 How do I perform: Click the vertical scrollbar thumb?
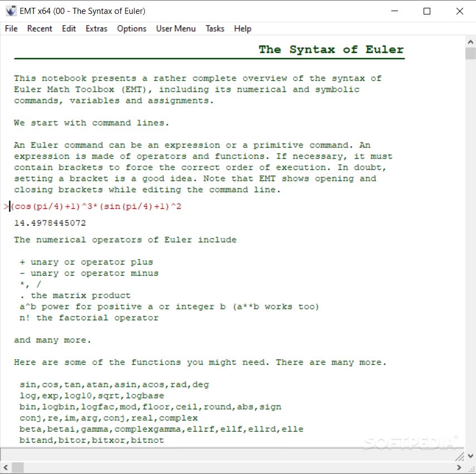(x=470, y=53)
